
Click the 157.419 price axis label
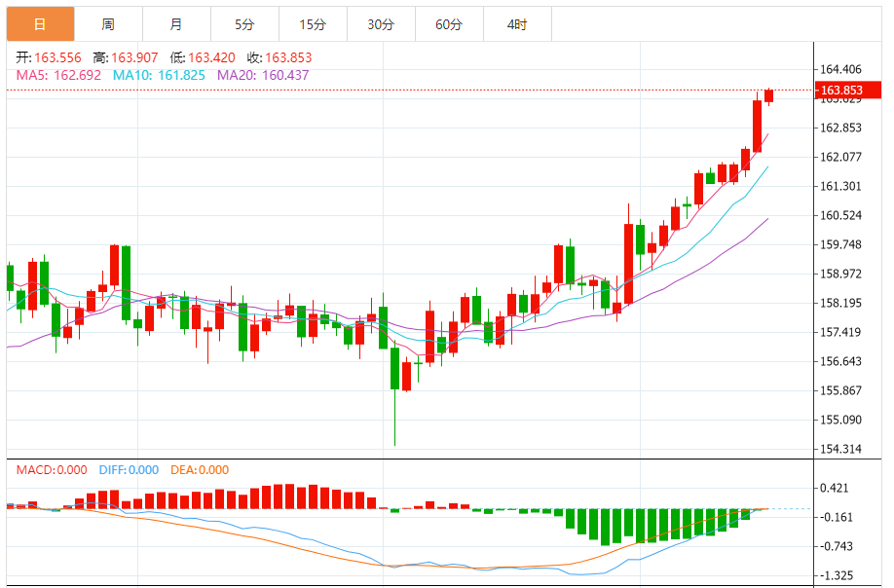(840, 332)
